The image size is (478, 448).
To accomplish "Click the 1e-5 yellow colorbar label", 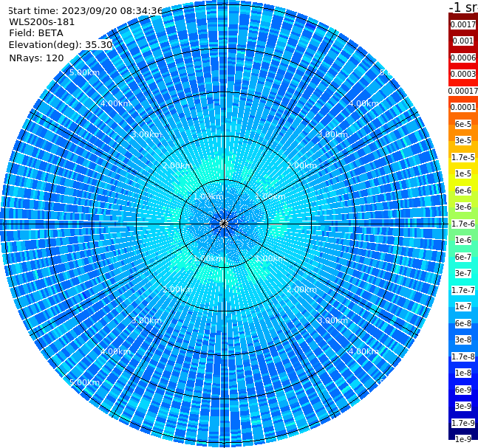I will click(463, 174).
